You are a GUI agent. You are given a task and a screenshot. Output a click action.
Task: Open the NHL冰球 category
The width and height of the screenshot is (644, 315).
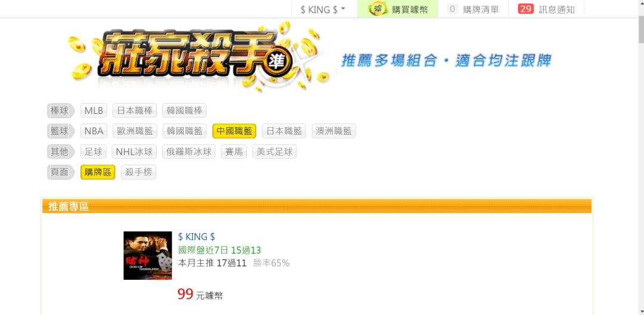(134, 152)
